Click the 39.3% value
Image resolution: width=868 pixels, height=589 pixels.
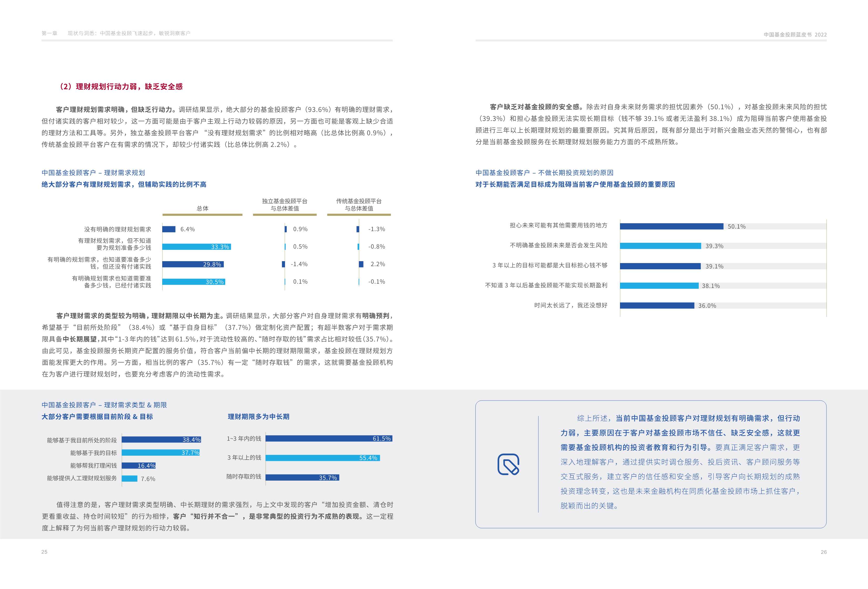coord(714,246)
